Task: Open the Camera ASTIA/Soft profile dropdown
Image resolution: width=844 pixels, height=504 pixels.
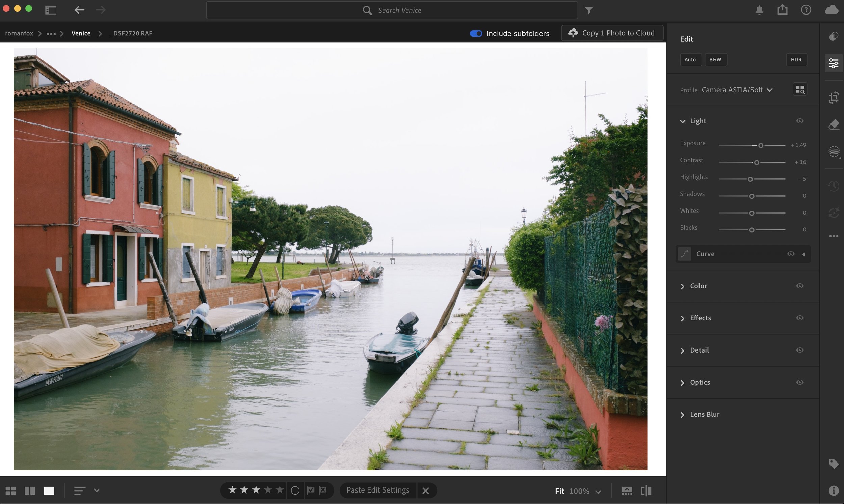Action: coord(737,90)
